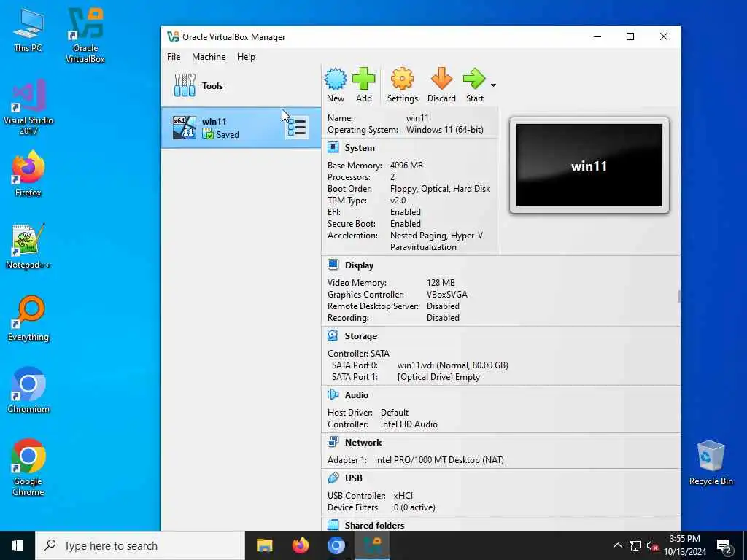Open the USB settings heading link

click(354, 478)
